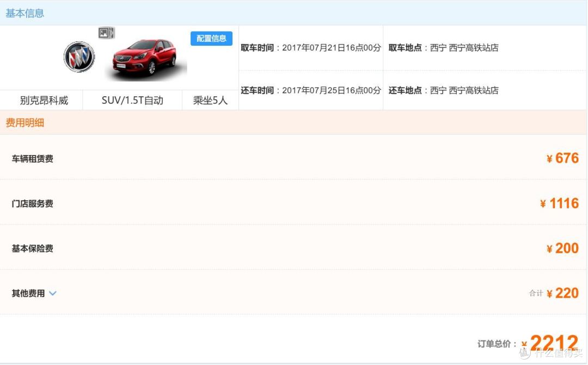The height and width of the screenshot is (365, 588).
Task: Expand the 其他费用 chevron
Action: click(x=53, y=293)
